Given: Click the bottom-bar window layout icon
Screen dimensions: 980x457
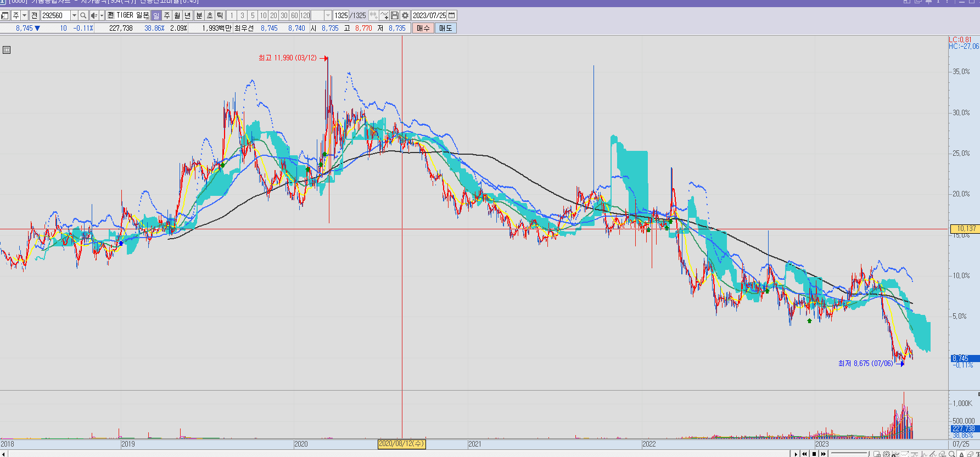Looking at the screenshot, I should [x=877, y=454].
